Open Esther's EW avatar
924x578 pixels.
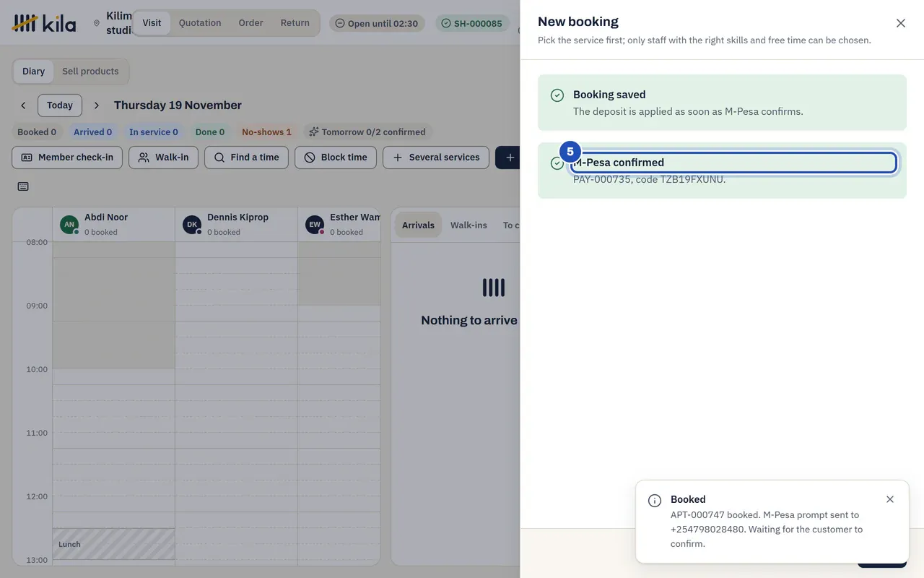click(315, 224)
